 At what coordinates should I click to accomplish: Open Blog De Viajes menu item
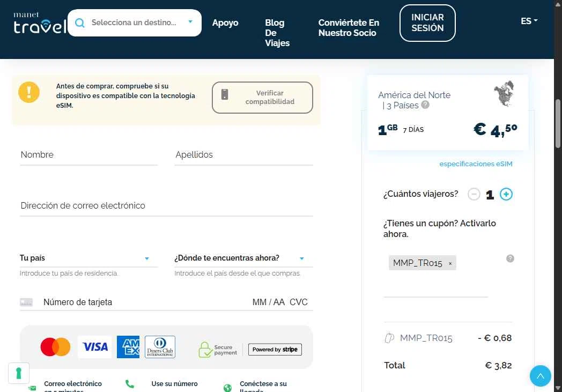pyautogui.click(x=277, y=33)
